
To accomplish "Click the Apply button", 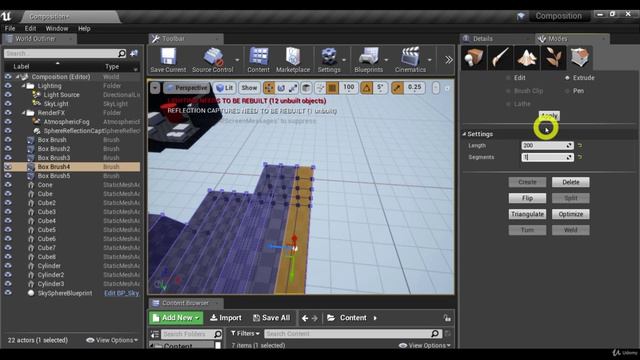I will (549, 116).
